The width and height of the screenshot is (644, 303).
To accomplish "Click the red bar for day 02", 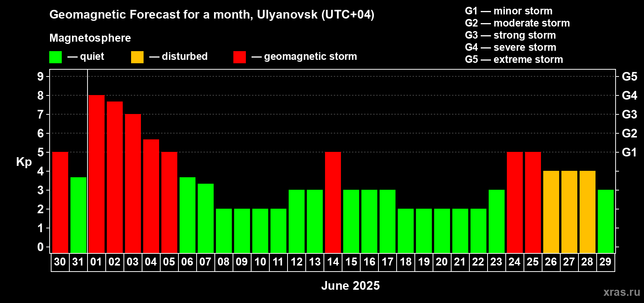I will tap(115, 177).
